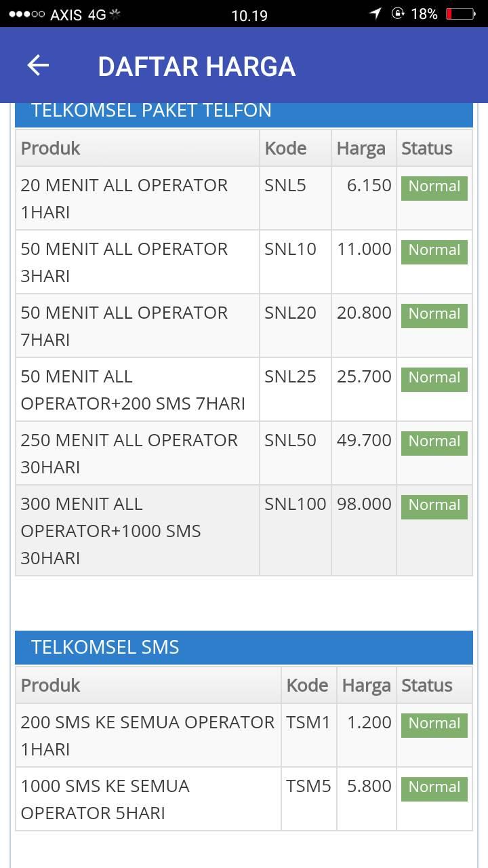Tap the signal strength dots
The height and width of the screenshot is (868, 488).
tap(26, 14)
